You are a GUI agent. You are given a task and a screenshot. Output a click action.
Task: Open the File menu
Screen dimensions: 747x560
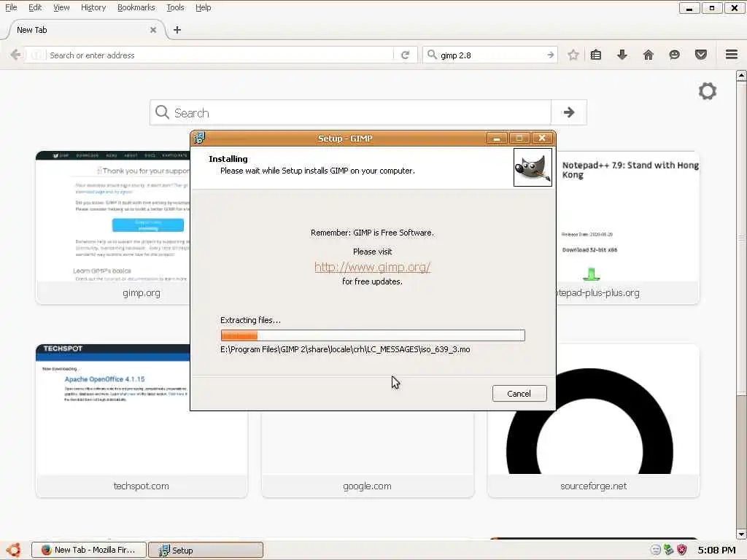11,7
